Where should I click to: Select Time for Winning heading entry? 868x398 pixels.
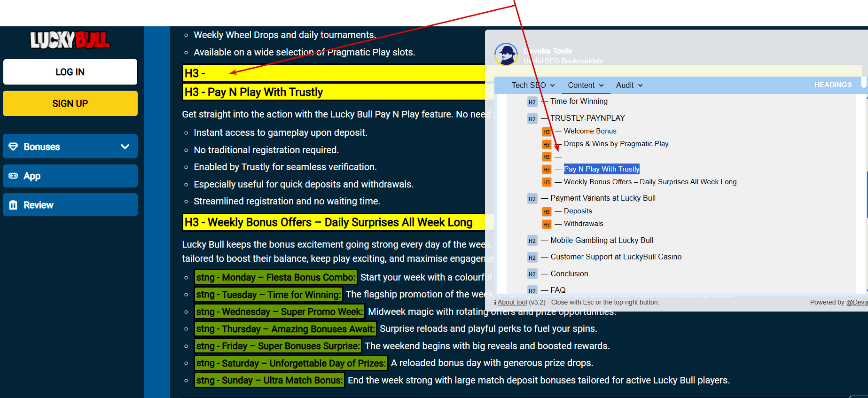(x=579, y=101)
